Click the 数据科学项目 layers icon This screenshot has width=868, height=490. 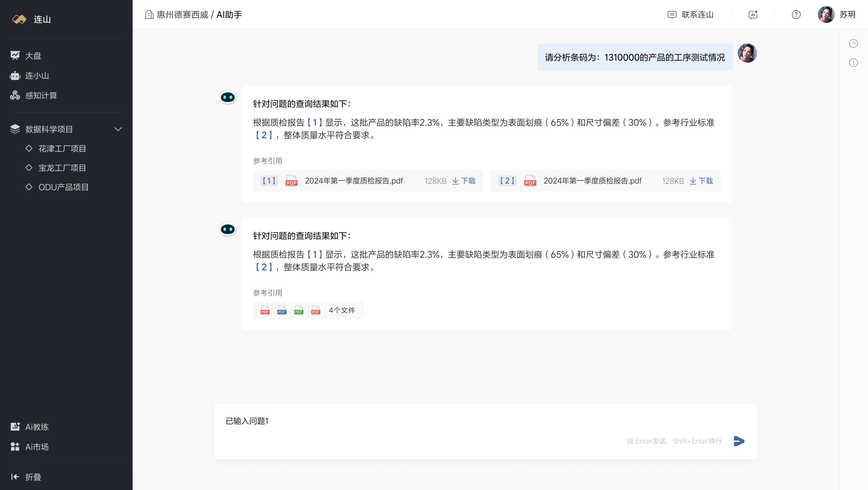[15, 129]
